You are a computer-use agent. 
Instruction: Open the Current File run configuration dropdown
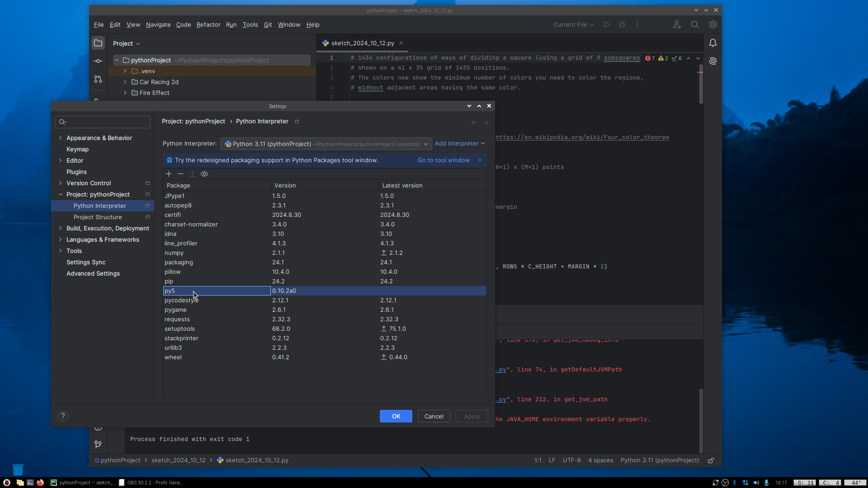(x=574, y=25)
